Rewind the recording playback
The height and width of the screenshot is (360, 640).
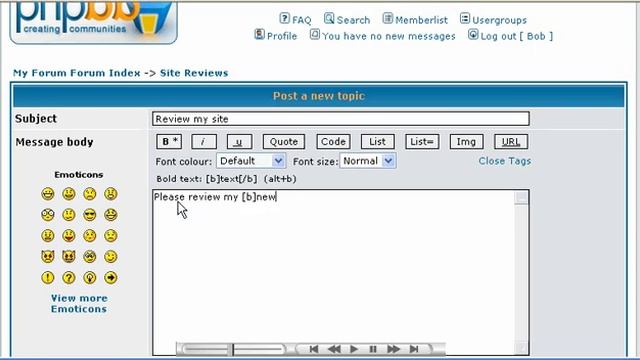(x=334, y=349)
